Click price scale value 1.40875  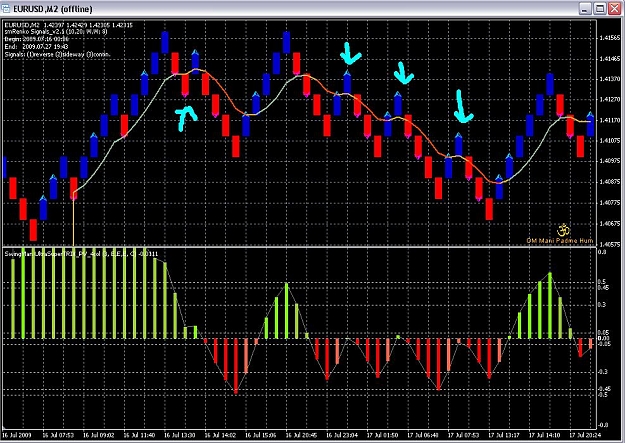(609, 182)
